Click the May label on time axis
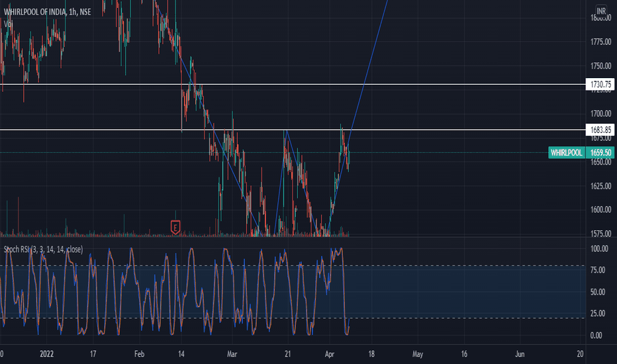The image size is (617, 364). click(x=418, y=354)
